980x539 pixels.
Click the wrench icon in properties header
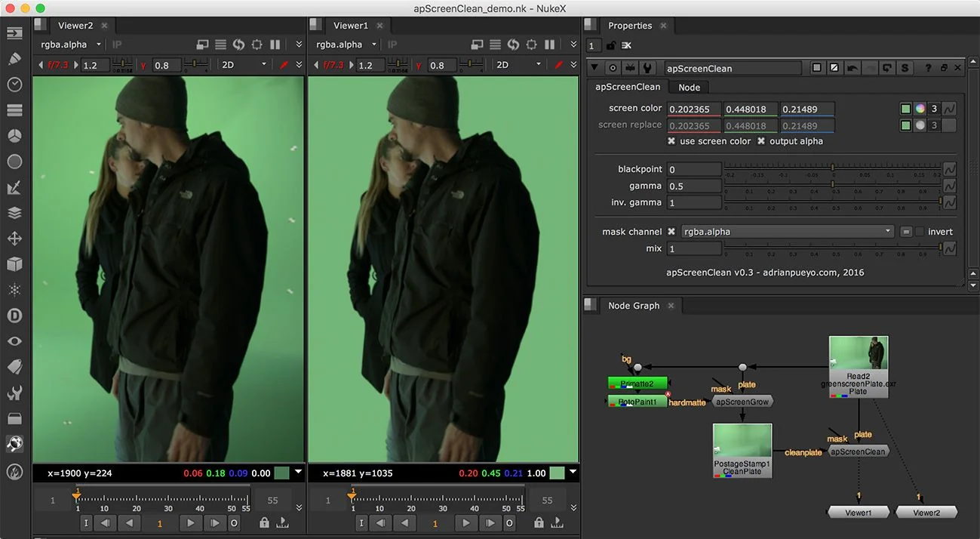648,68
